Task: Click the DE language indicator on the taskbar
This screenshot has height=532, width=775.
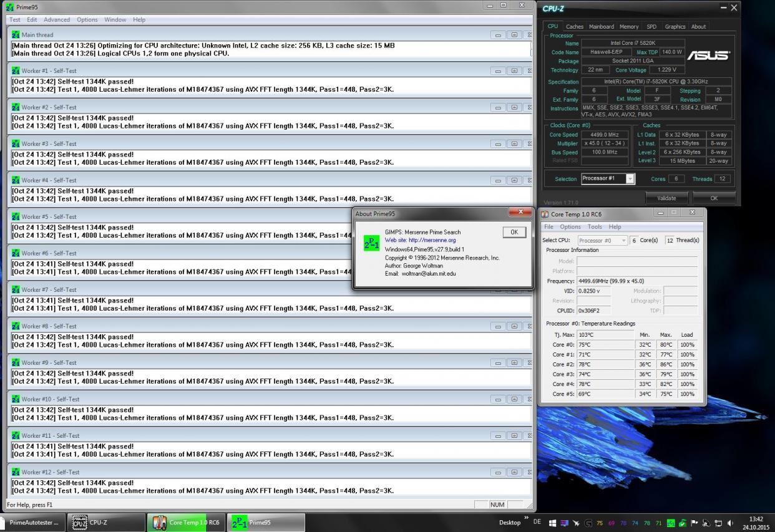Action: coord(537,522)
